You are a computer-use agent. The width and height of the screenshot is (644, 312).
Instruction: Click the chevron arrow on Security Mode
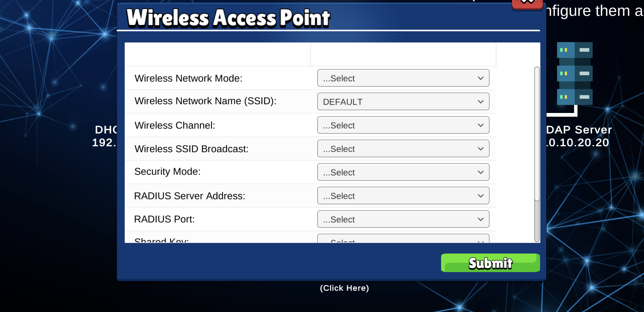point(480,172)
